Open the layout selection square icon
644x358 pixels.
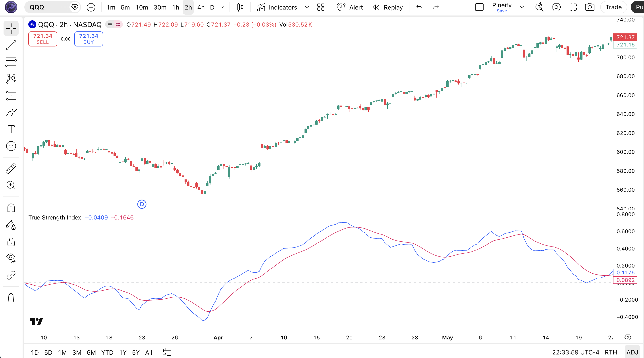[479, 7]
